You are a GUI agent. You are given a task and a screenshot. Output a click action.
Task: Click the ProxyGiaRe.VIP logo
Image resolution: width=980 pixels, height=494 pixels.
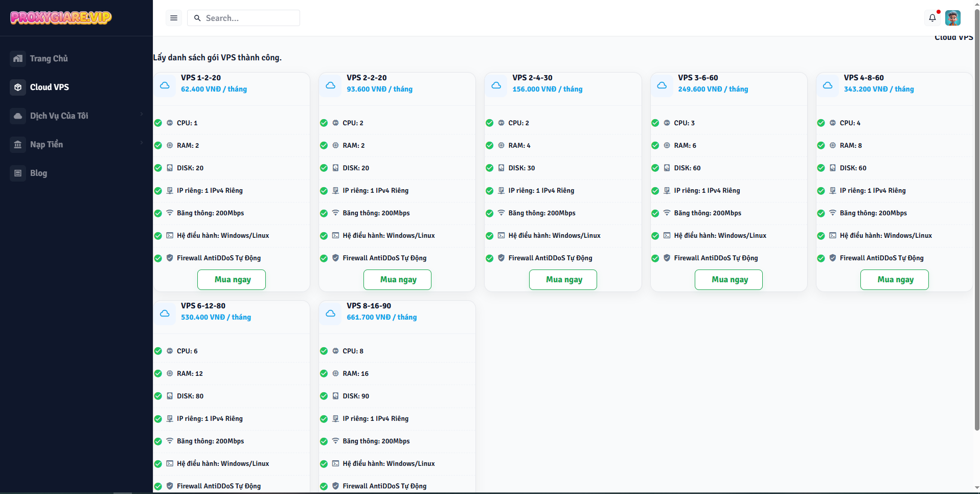pos(61,17)
